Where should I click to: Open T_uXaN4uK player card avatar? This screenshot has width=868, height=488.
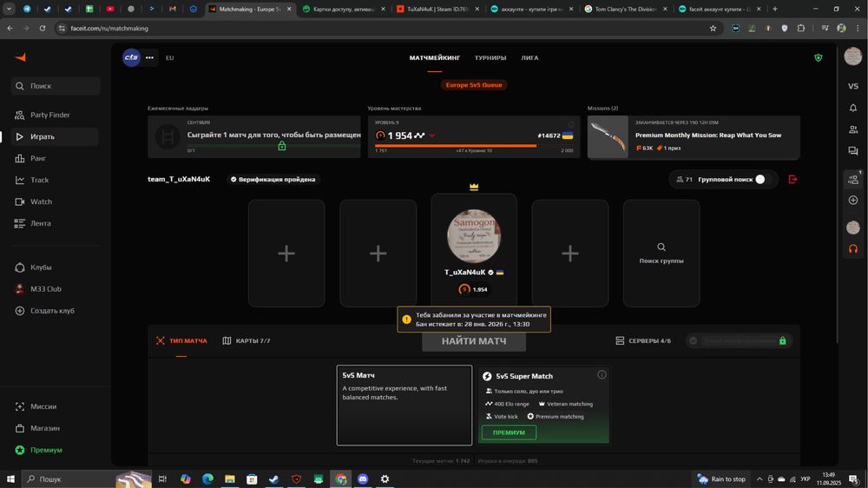[474, 236]
